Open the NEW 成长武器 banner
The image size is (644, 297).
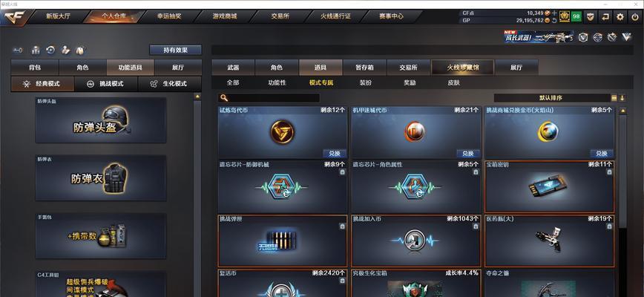coord(539,37)
